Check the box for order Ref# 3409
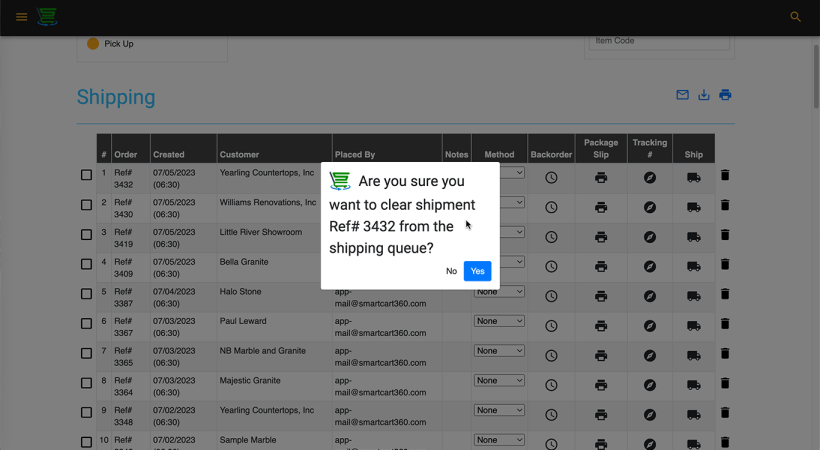 pos(86,264)
